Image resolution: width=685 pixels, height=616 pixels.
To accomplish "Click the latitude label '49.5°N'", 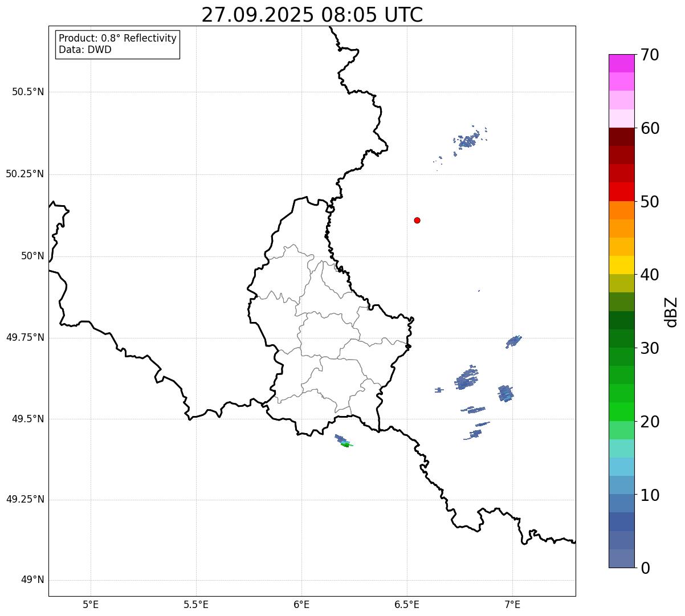I will click(28, 419).
